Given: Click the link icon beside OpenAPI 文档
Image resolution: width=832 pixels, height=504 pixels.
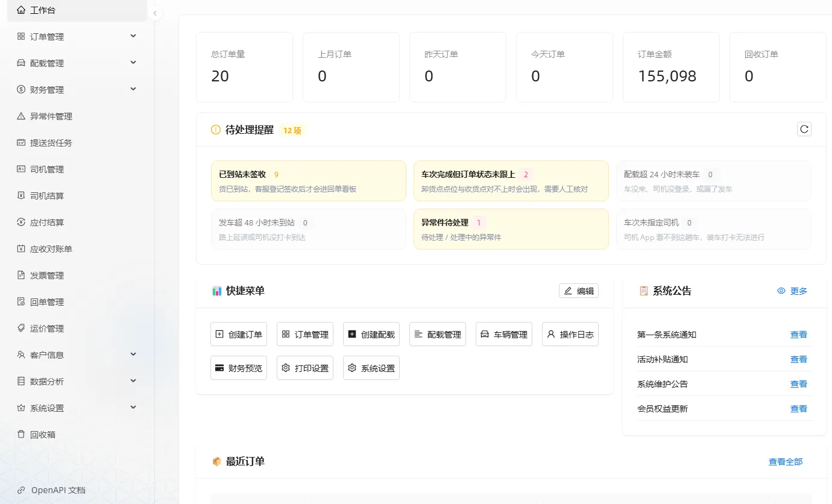Looking at the screenshot, I should (x=21, y=490).
